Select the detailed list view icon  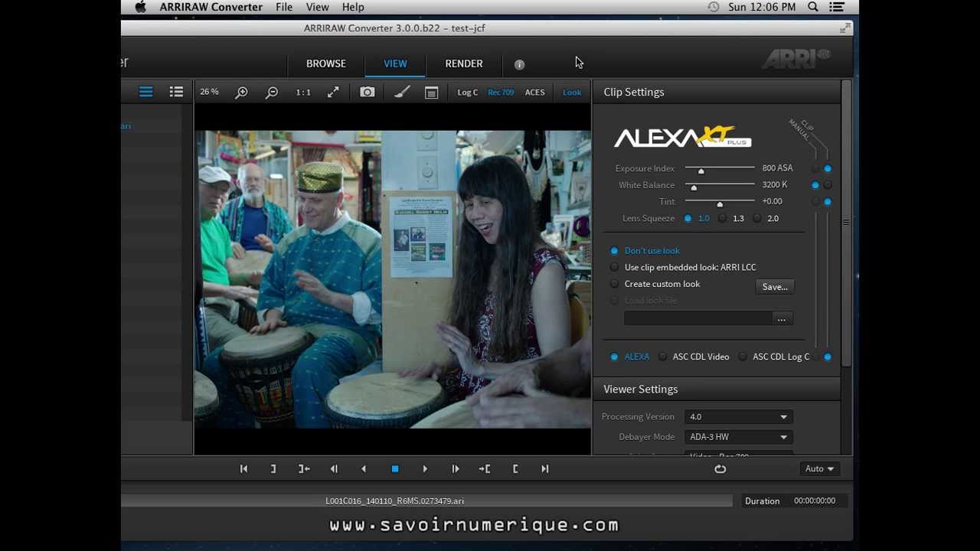pyautogui.click(x=176, y=92)
